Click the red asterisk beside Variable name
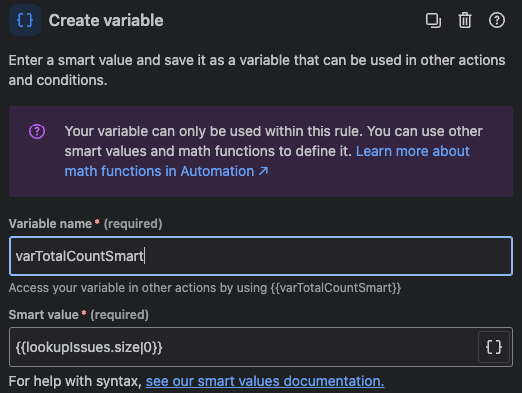The image size is (522, 393). point(97,222)
